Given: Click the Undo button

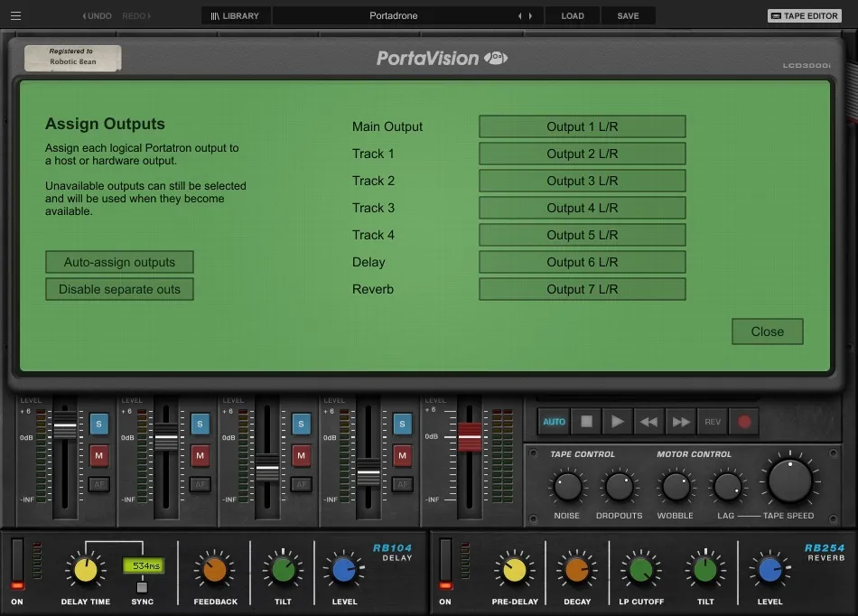Looking at the screenshot, I should tap(97, 16).
